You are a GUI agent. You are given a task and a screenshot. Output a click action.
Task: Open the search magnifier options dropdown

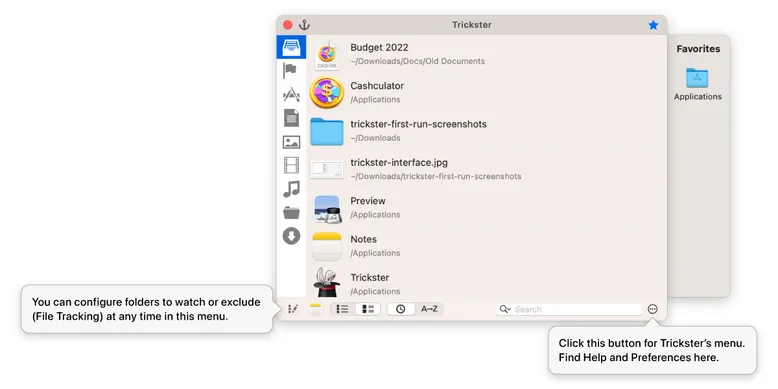[505, 309]
